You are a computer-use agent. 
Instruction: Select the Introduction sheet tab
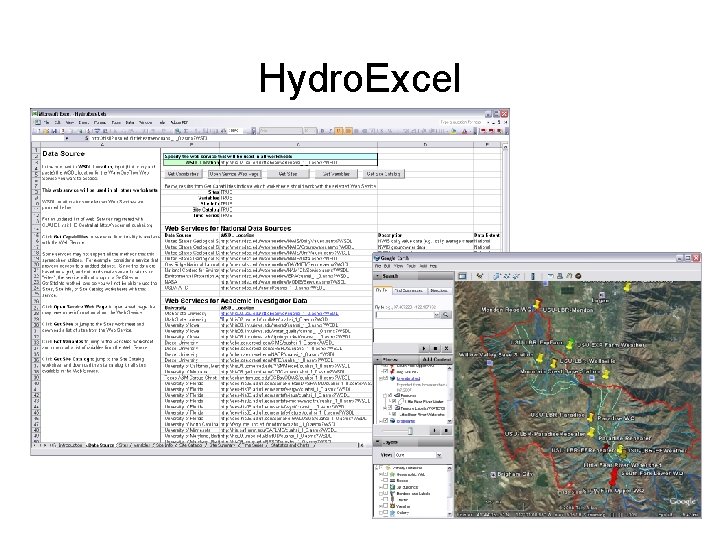70,445
